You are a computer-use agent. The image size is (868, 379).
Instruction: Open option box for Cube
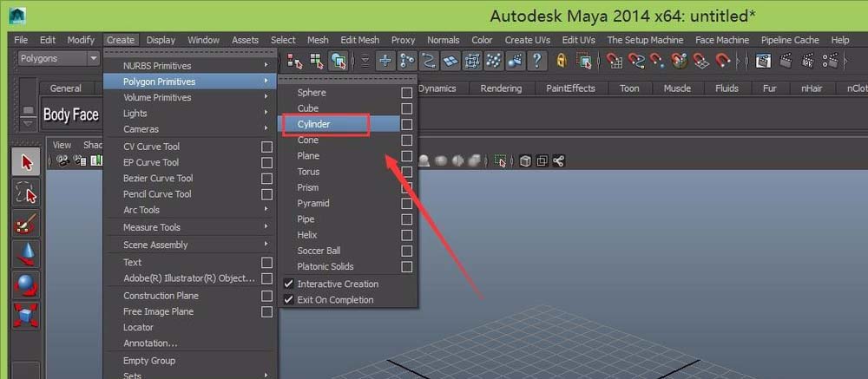tap(407, 108)
